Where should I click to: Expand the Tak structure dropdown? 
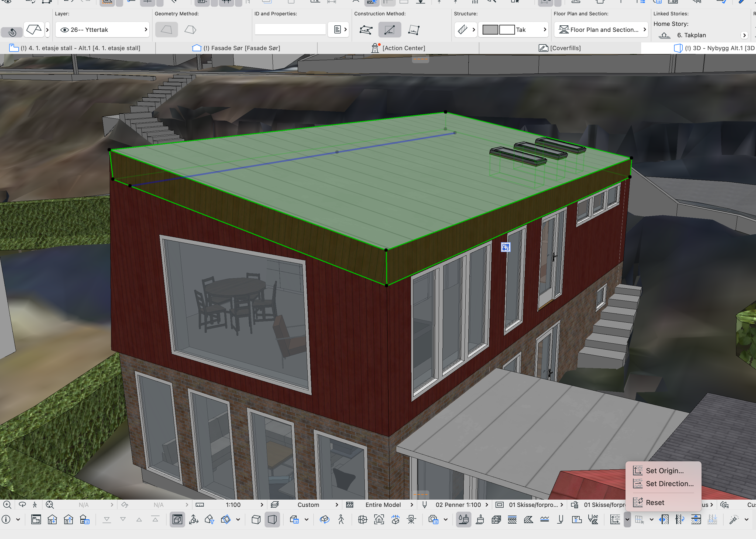544,30
